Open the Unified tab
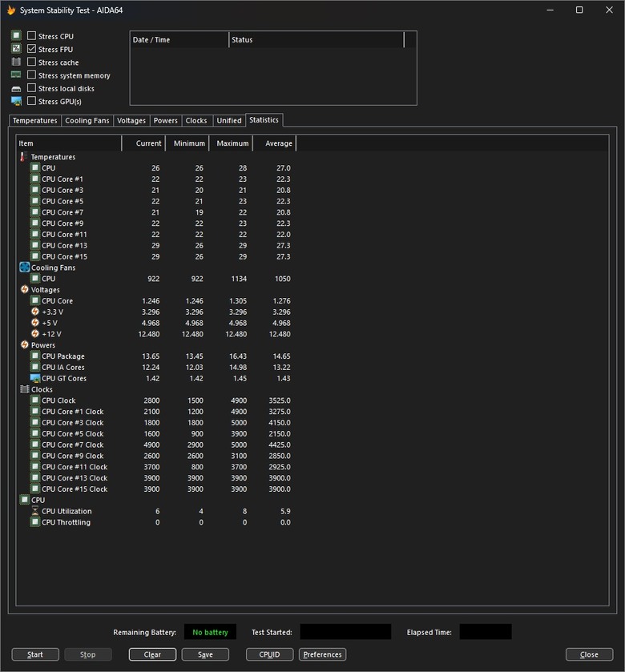The width and height of the screenshot is (625, 672). [228, 121]
